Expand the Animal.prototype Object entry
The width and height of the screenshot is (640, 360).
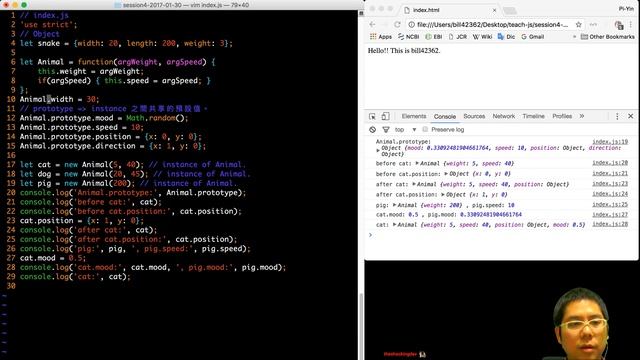[378, 151]
